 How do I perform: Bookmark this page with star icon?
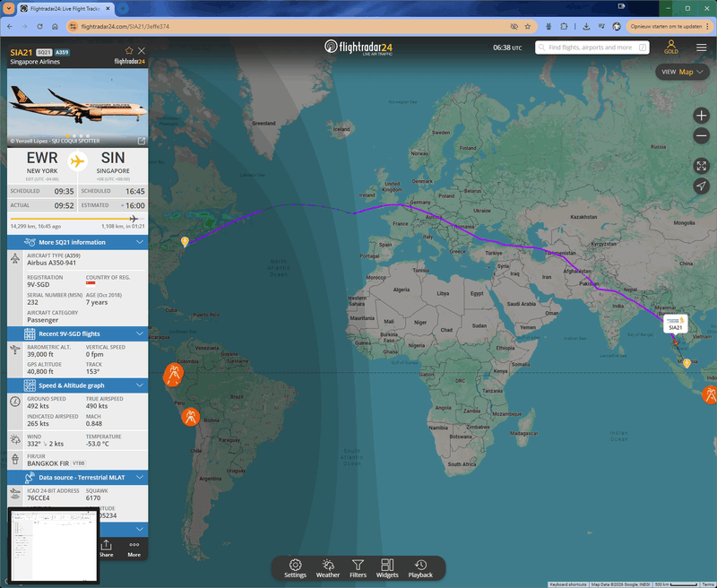pos(528,27)
